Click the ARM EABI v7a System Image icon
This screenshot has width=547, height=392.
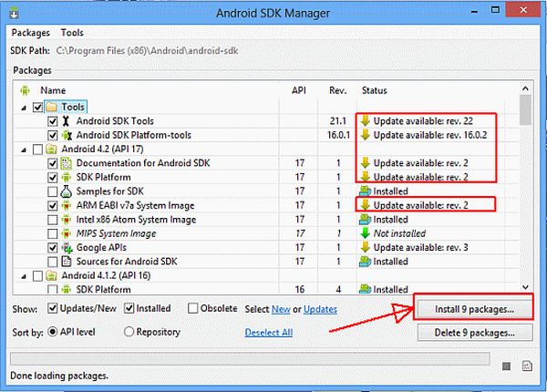pyautogui.click(x=67, y=205)
